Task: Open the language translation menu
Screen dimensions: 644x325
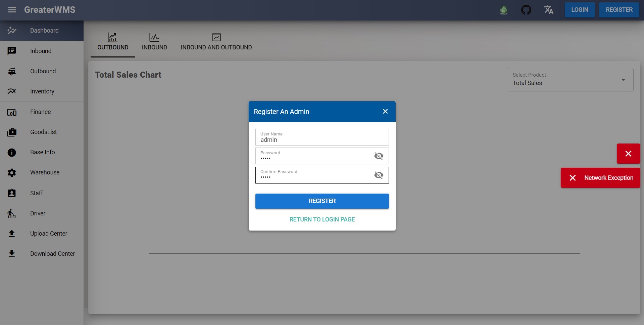Action: (x=549, y=10)
